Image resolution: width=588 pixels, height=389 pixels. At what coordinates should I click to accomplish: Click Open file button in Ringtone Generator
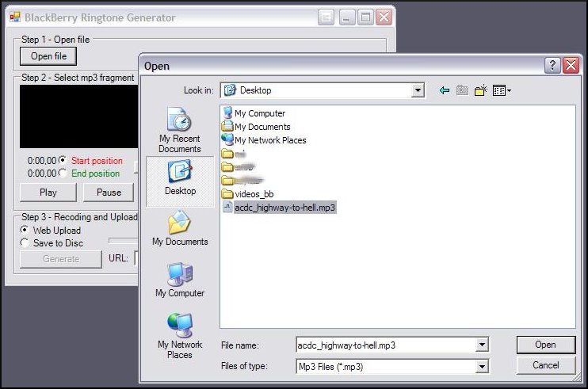(48, 56)
